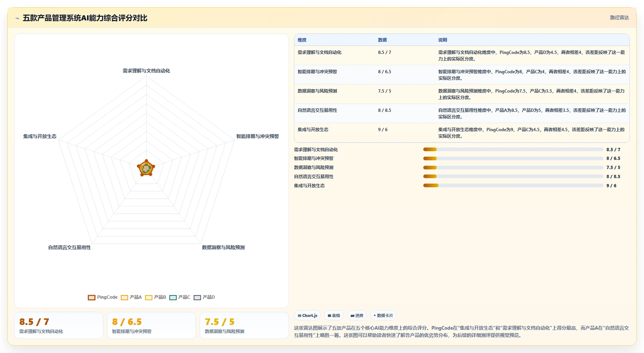Click the description for 集成与开放生态 row
The width and height of the screenshot is (644, 353).
[x=531, y=133]
